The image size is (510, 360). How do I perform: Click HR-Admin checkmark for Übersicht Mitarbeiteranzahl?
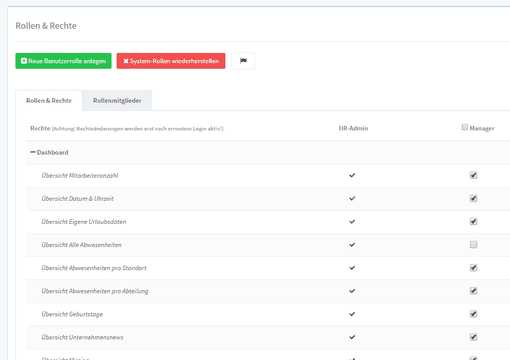tap(352, 175)
